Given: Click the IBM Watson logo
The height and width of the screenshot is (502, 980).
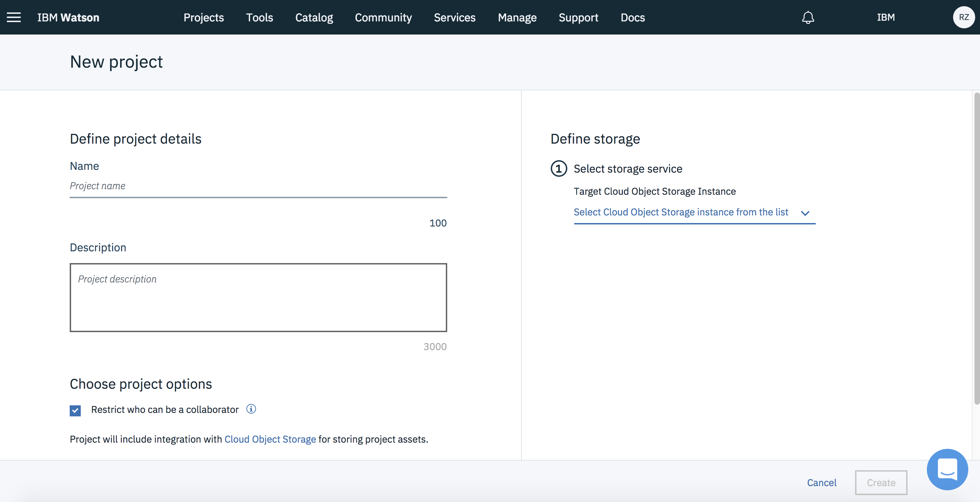Looking at the screenshot, I should pos(68,18).
